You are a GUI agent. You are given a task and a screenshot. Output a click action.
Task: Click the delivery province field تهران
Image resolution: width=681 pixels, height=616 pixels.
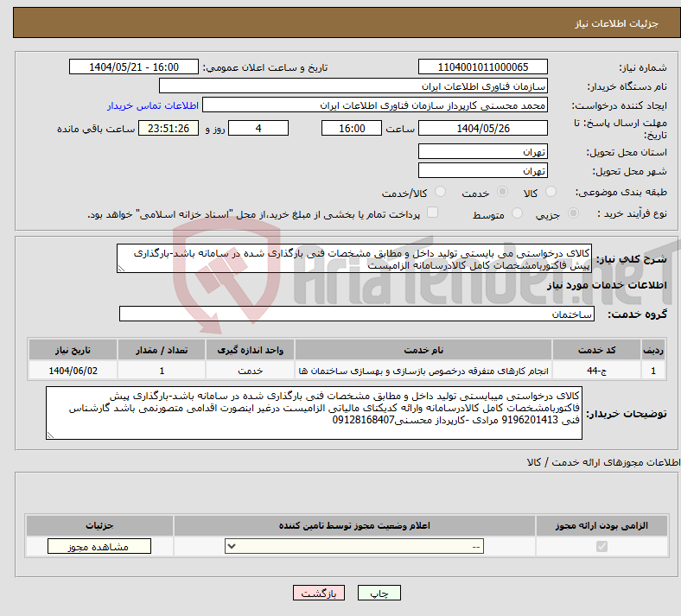point(483,151)
